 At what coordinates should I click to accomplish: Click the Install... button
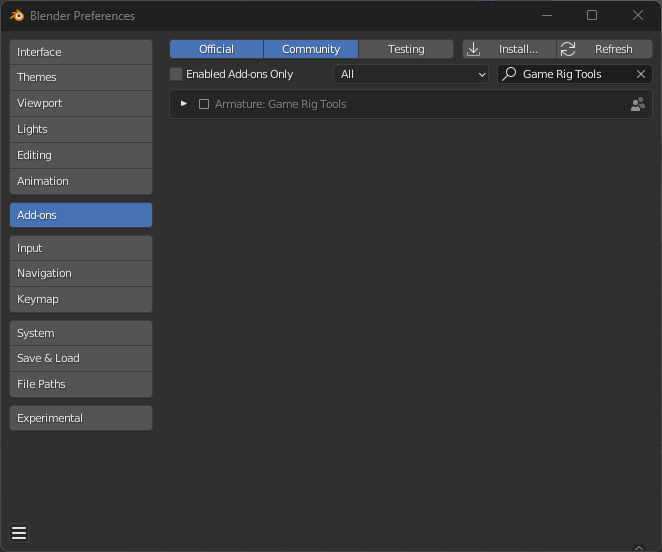[x=510, y=49]
